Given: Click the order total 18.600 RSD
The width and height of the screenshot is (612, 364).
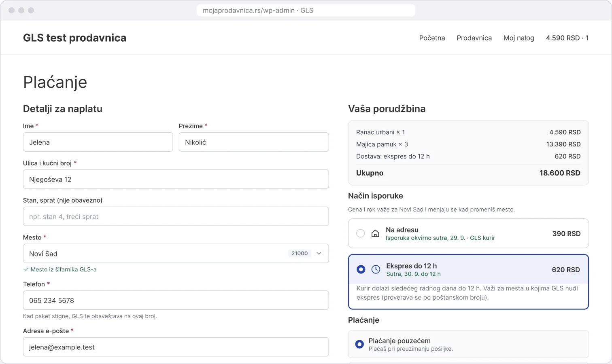Looking at the screenshot, I should [560, 173].
